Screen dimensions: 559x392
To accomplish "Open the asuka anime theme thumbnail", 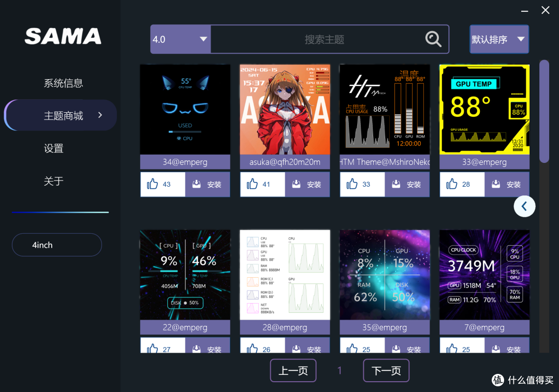I will tap(285, 109).
